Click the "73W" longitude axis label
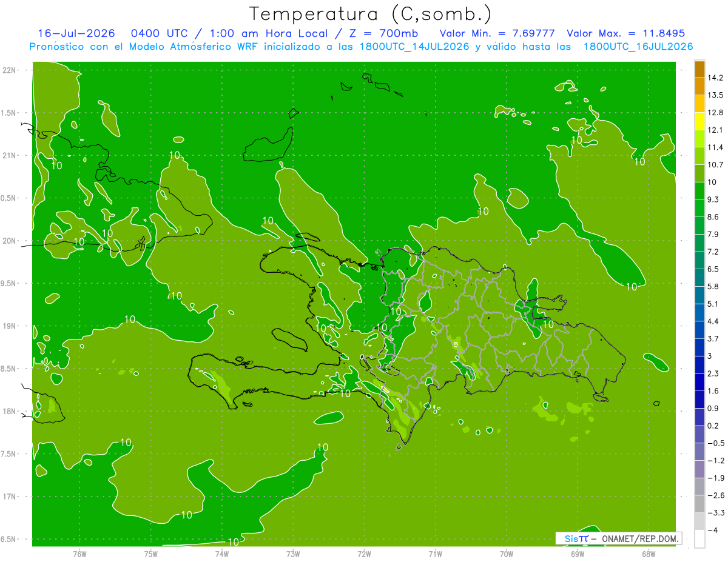Screen dimensions: 728x562 (293, 554)
